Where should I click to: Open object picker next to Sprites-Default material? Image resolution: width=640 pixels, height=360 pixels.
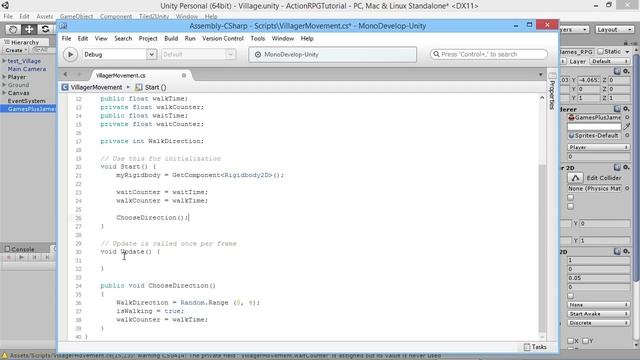pyautogui.click(x=627, y=136)
